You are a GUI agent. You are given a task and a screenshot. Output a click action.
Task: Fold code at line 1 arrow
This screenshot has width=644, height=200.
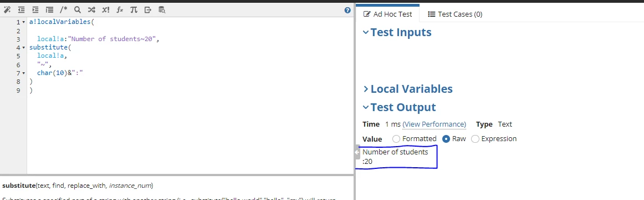pos(23,22)
